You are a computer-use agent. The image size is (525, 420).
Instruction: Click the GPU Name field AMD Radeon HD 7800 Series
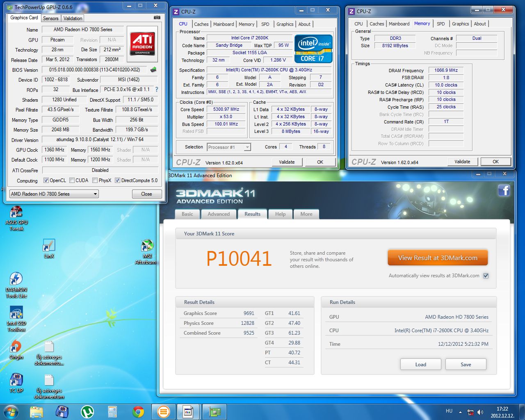(x=83, y=30)
